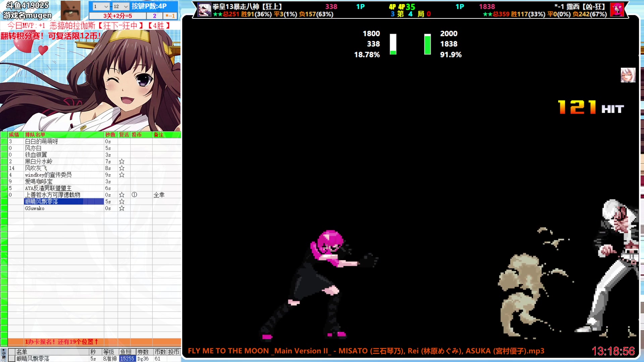Click the mustached face avatar at top left
Viewport: 644px width, 362px height.
(x=70, y=10)
